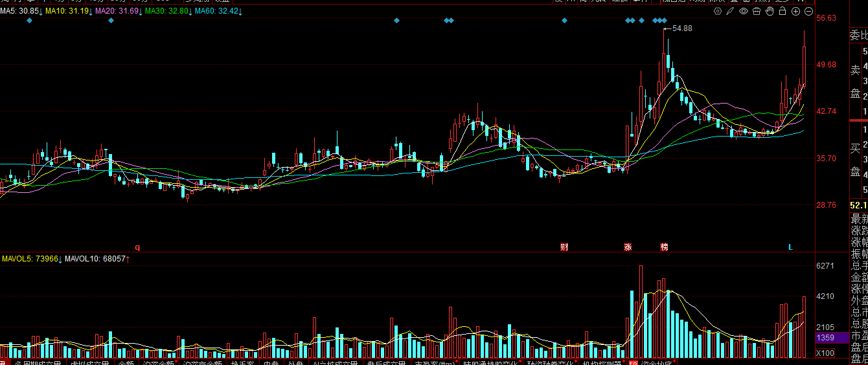Click the blue L marker under the chart
The width and height of the screenshot is (868, 365).
[790, 247]
